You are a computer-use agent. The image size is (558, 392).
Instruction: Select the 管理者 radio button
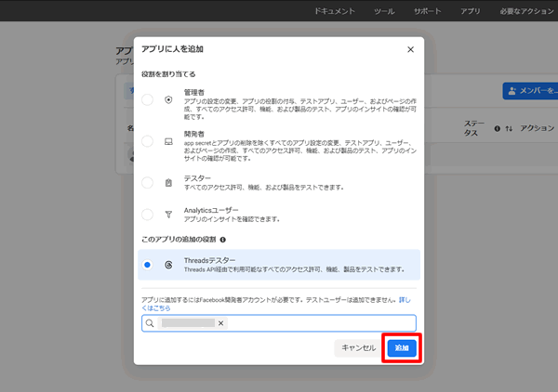(148, 99)
